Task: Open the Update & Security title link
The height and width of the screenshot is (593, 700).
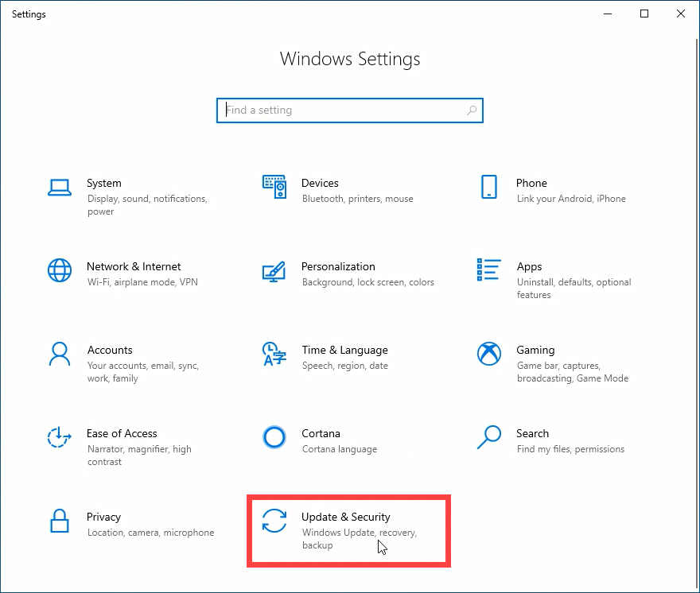Action: (346, 517)
